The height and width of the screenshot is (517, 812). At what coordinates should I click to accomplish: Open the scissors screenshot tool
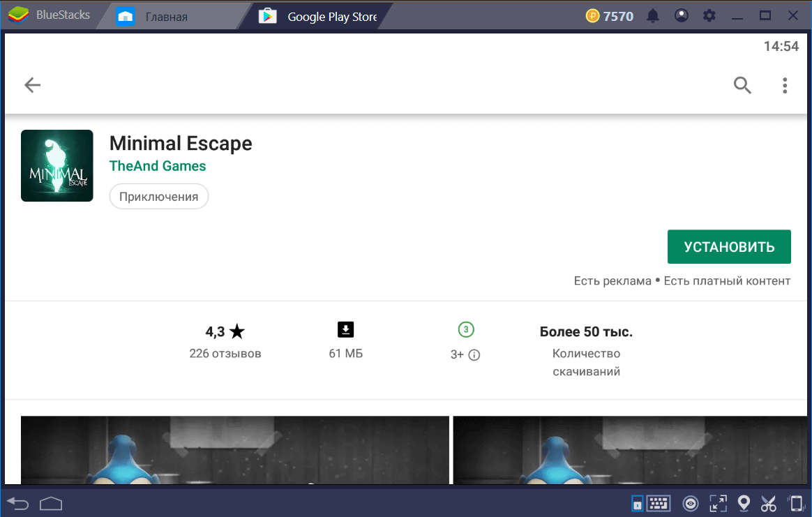click(769, 504)
